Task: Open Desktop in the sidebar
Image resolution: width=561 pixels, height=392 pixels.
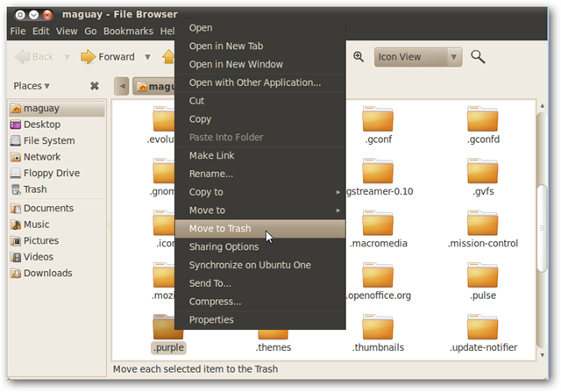Action: click(x=57, y=125)
